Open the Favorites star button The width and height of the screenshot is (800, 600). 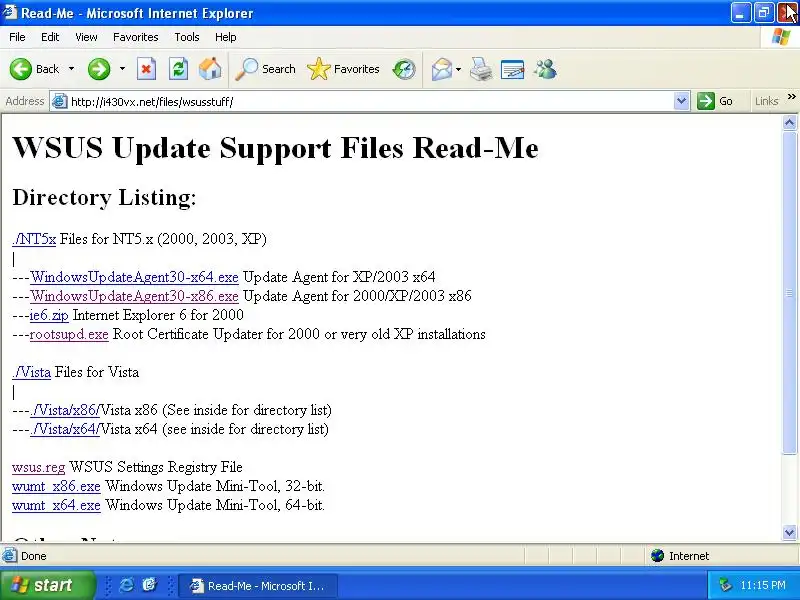(343, 69)
